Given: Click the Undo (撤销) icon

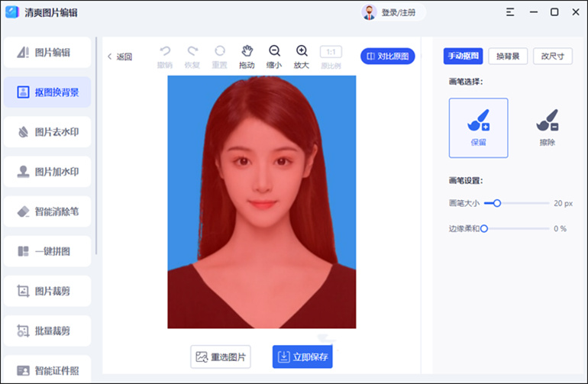Looking at the screenshot, I should click(x=164, y=51).
